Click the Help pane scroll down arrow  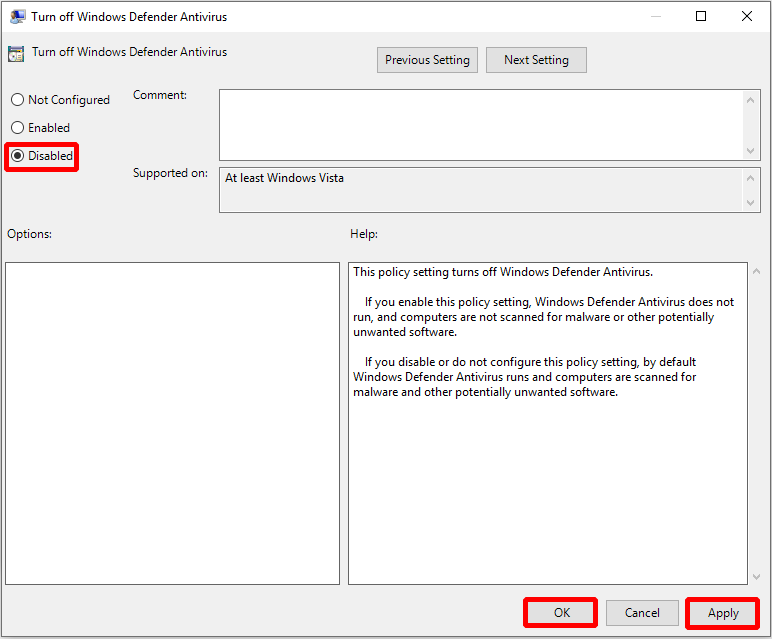757,577
